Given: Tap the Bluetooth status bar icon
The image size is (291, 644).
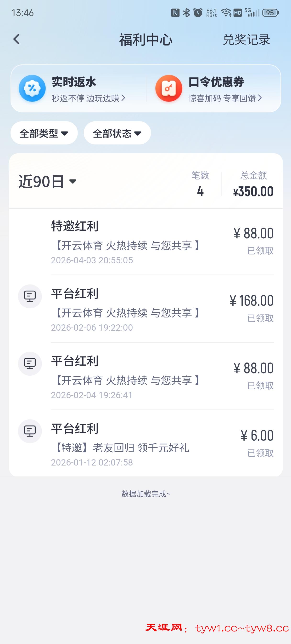Looking at the screenshot, I should (186, 12).
